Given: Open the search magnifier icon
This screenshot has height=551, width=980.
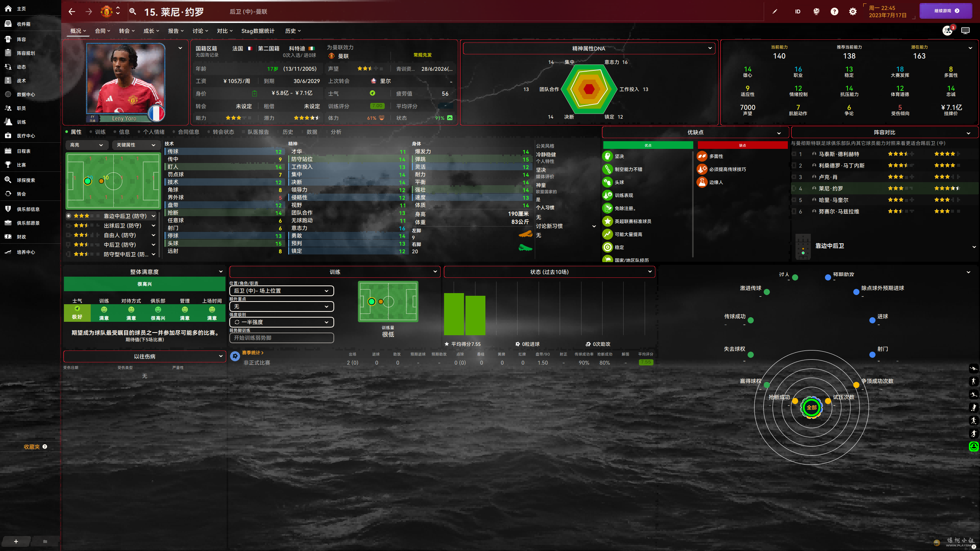Looking at the screenshot, I should pos(132,11).
